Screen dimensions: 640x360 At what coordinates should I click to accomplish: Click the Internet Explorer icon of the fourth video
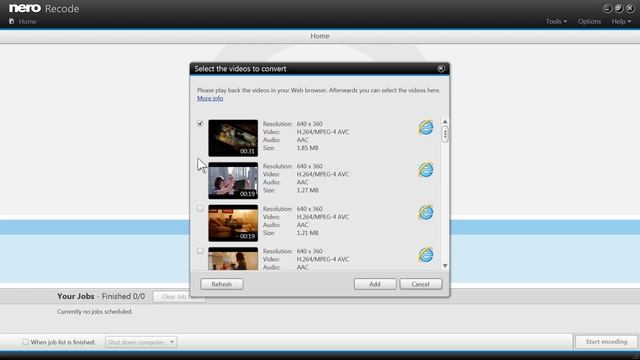click(426, 255)
